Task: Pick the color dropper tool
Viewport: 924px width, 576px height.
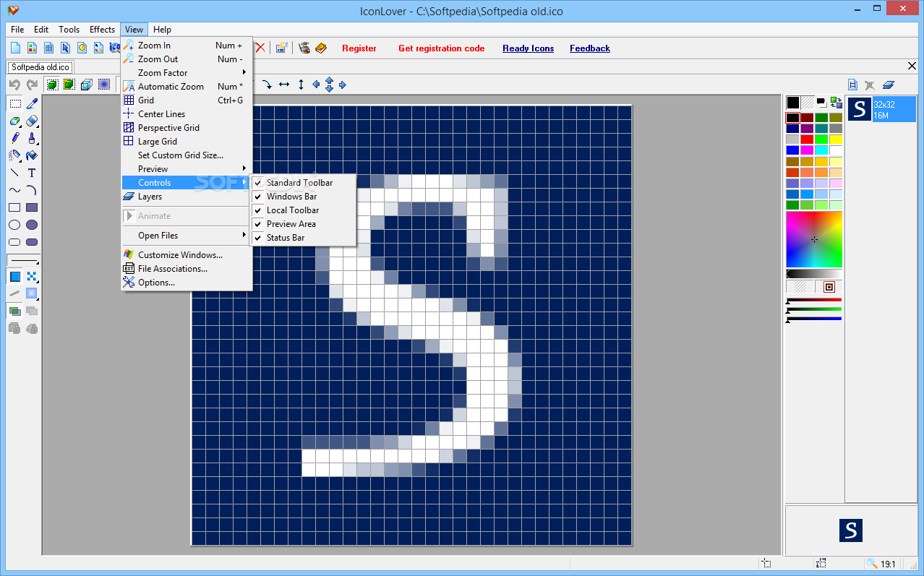Action: coord(32,103)
